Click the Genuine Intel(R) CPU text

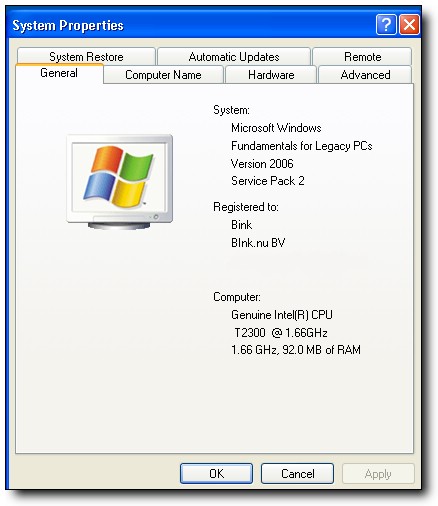click(282, 315)
